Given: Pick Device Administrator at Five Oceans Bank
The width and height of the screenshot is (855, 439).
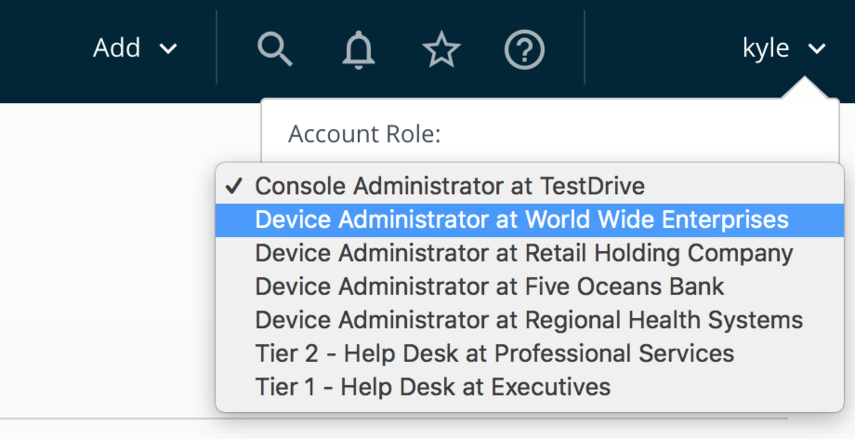Looking at the screenshot, I should tap(489, 286).
